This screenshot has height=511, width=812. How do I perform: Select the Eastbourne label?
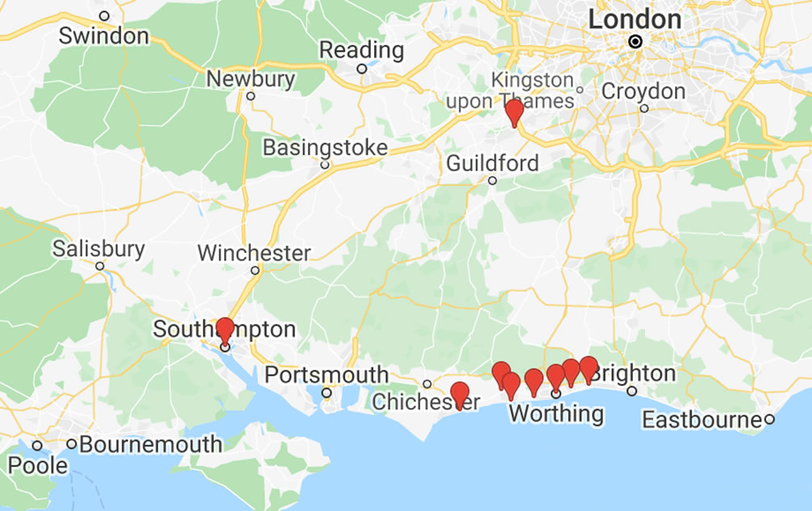click(x=702, y=419)
